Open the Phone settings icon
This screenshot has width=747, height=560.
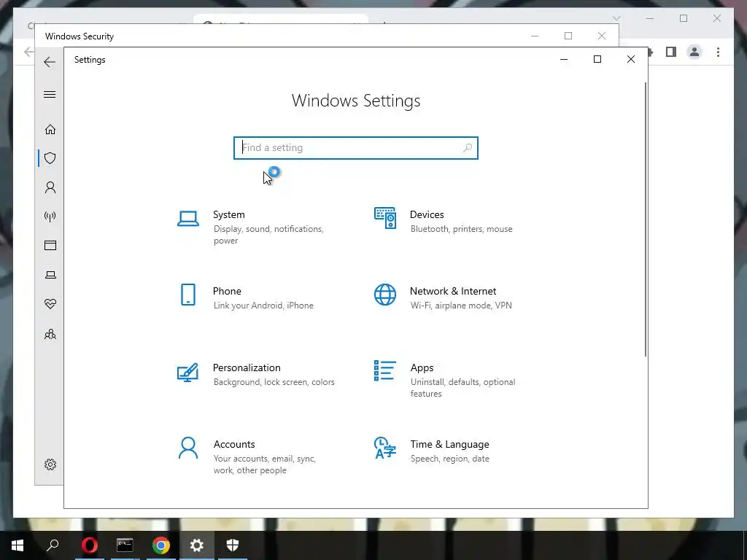(188, 295)
